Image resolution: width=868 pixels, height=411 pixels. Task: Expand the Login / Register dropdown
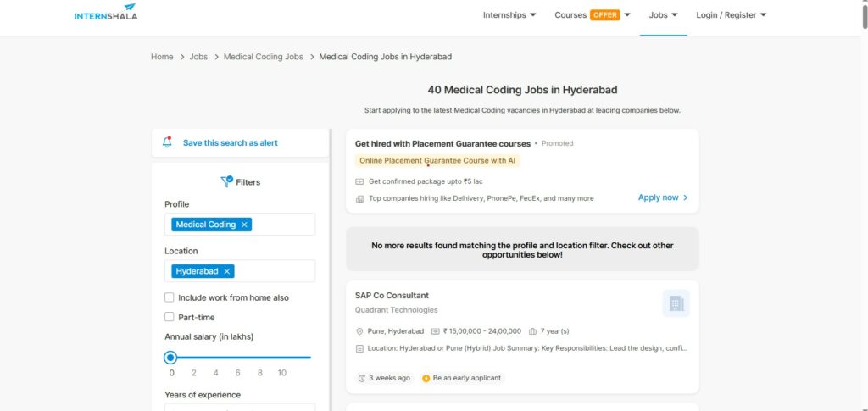click(731, 14)
